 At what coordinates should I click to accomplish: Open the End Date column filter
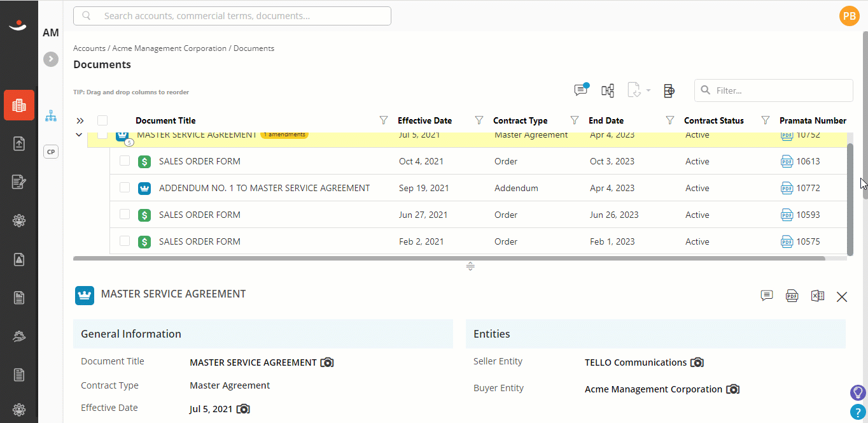click(x=670, y=120)
